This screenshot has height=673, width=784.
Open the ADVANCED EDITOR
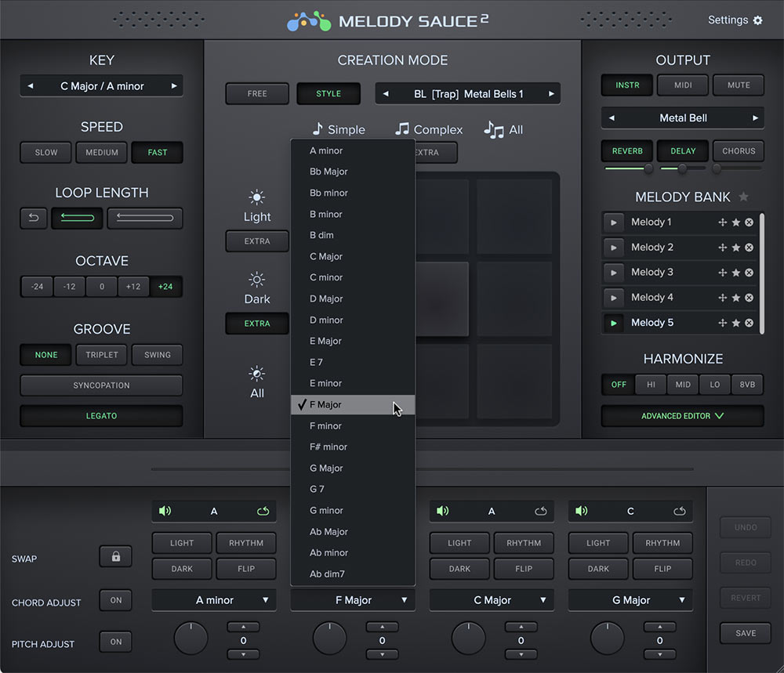coord(682,417)
